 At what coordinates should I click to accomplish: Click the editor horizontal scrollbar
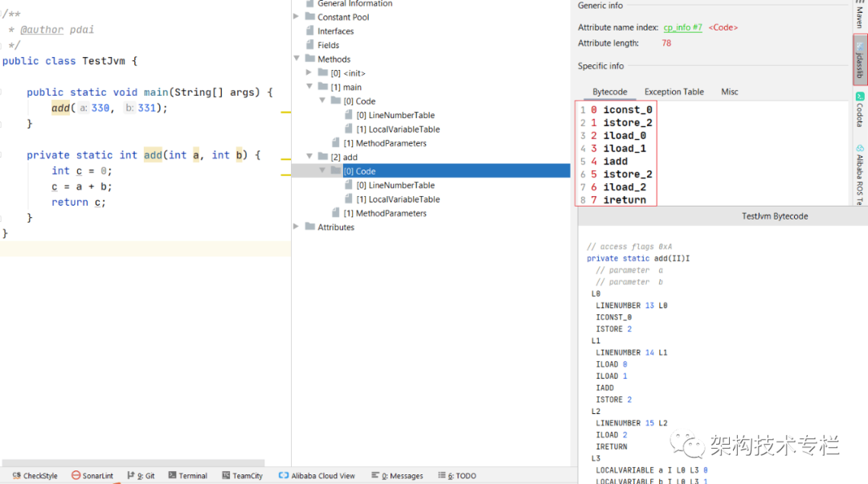click(x=133, y=461)
